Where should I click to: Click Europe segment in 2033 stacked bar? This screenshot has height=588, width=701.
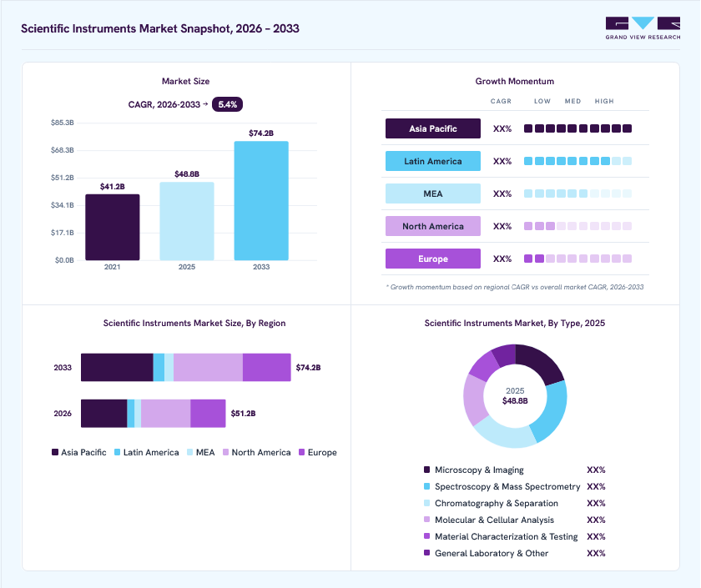pos(267,368)
